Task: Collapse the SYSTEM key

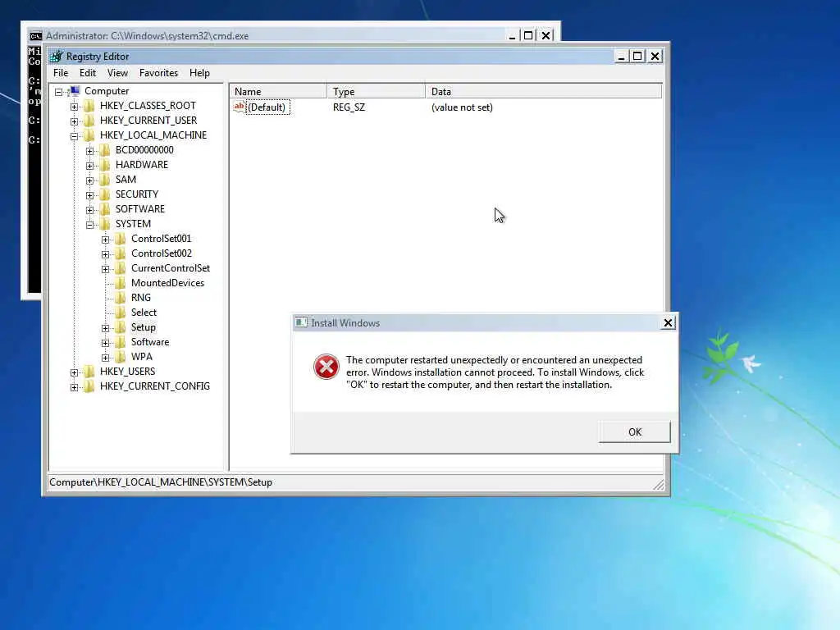Action: [89, 225]
